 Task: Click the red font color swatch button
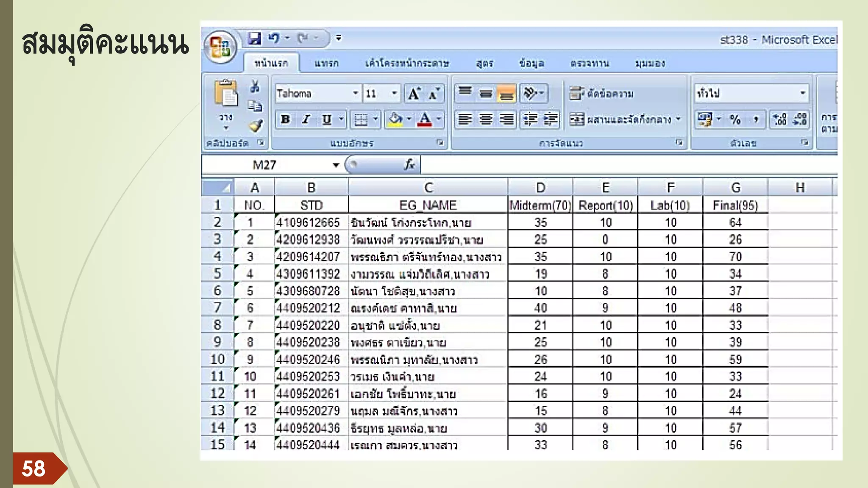click(425, 120)
